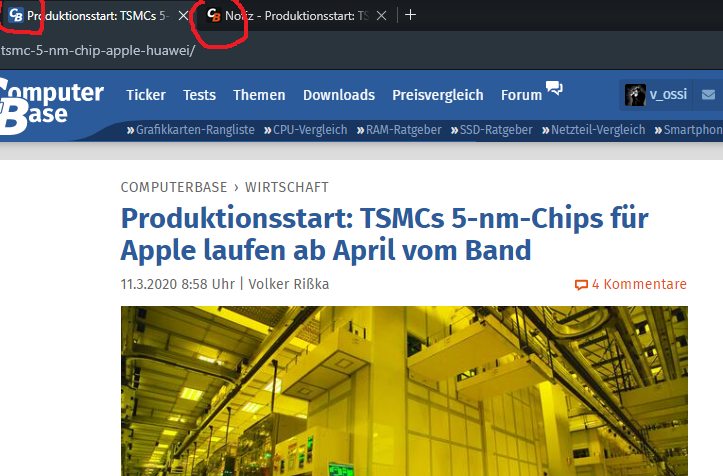The width and height of the screenshot is (723, 476).
Task: Open the forum speech bubble icon
Action: pyautogui.click(x=554, y=88)
